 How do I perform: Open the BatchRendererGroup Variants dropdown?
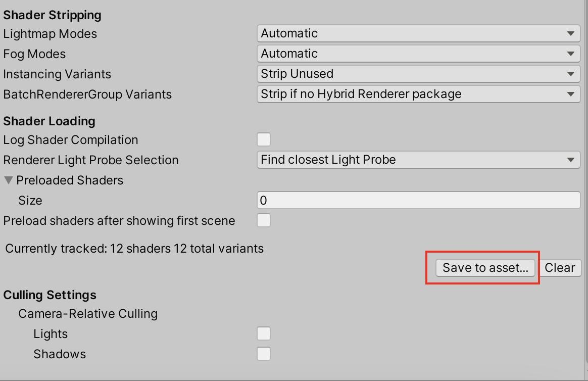(418, 94)
